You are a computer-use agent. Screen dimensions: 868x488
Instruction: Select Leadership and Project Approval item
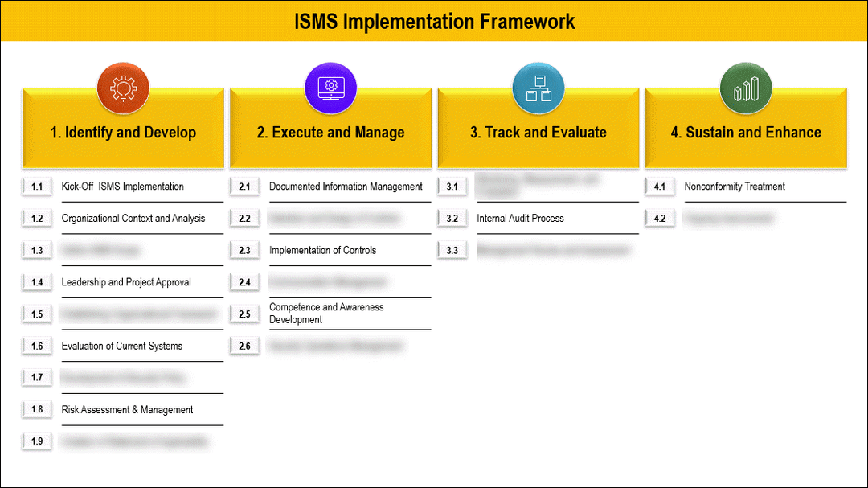click(x=126, y=282)
